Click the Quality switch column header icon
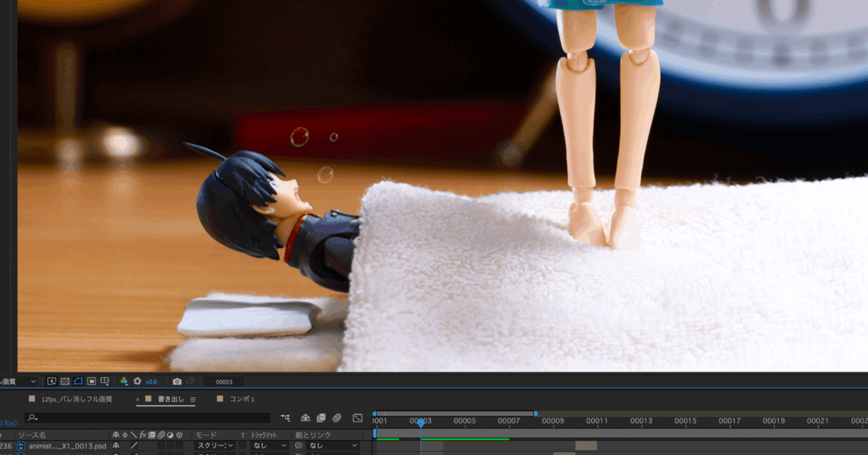 [x=134, y=435]
